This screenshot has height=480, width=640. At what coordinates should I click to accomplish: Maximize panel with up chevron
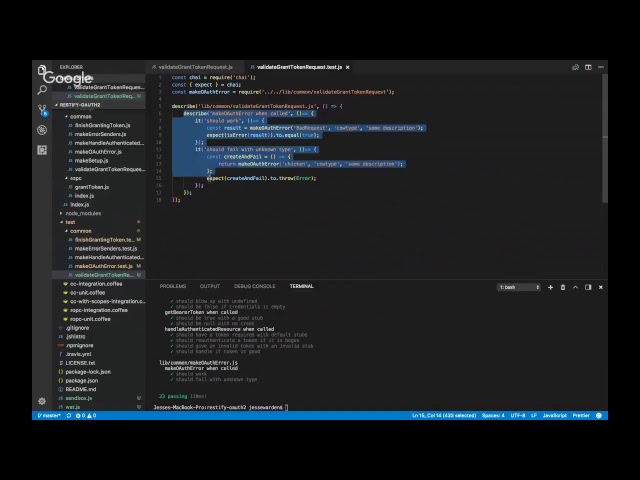(x=576, y=287)
